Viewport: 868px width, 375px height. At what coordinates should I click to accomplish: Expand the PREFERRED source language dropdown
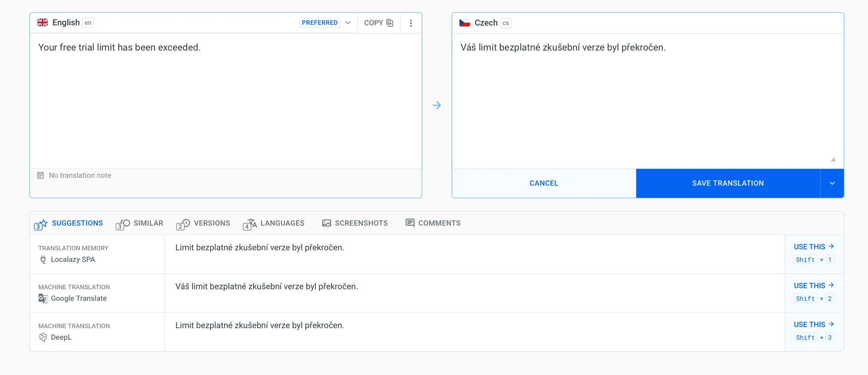[x=348, y=23]
